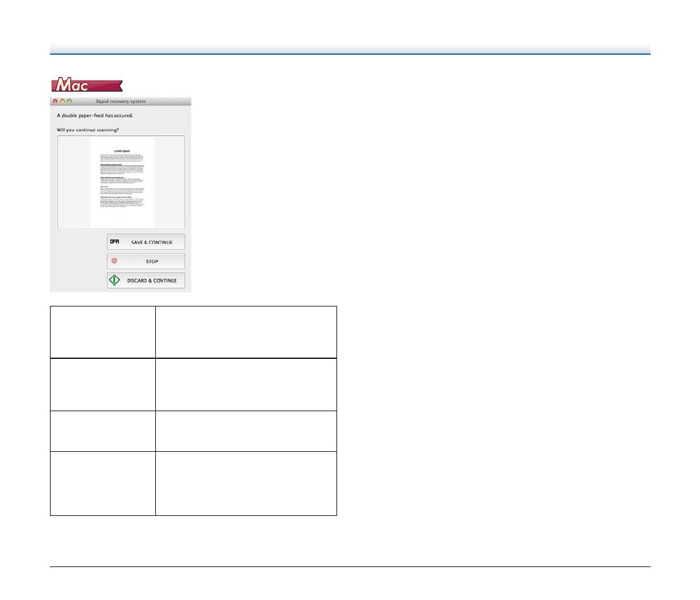
Task: Click the Lorem ipsum heading in preview
Action: pos(122,151)
